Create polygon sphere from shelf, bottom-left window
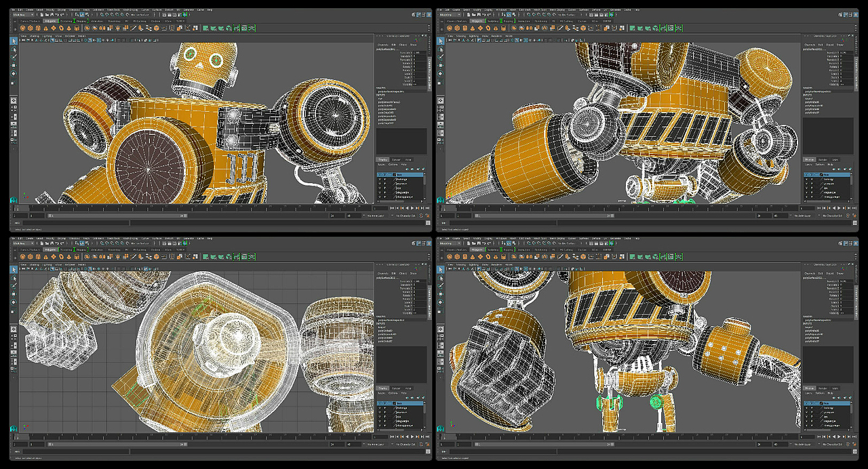This screenshot has height=469, width=868. click(x=22, y=257)
